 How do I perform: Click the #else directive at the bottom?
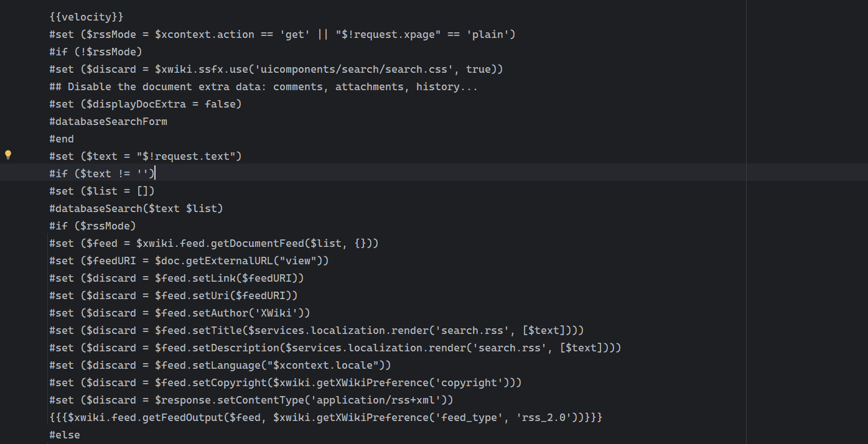point(65,435)
